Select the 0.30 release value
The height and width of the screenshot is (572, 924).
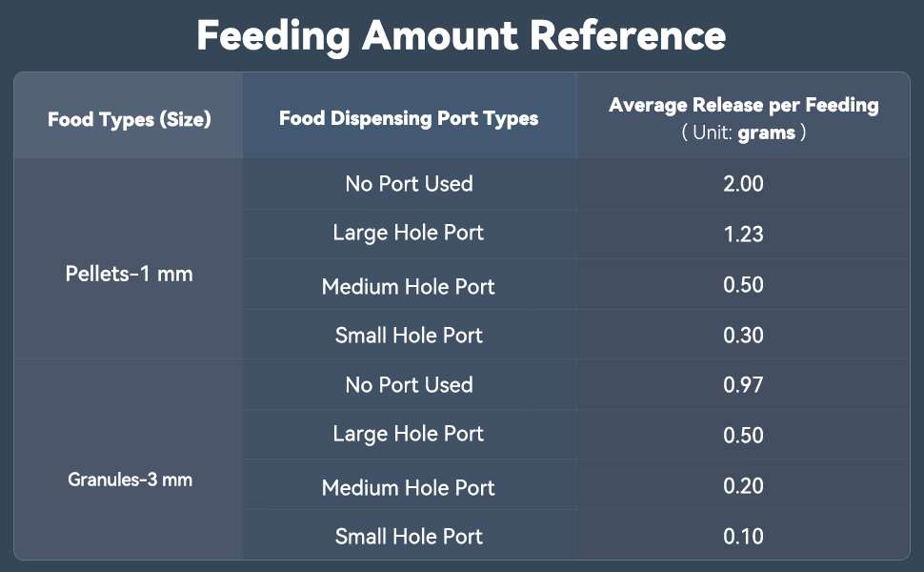[x=743, y=336]
